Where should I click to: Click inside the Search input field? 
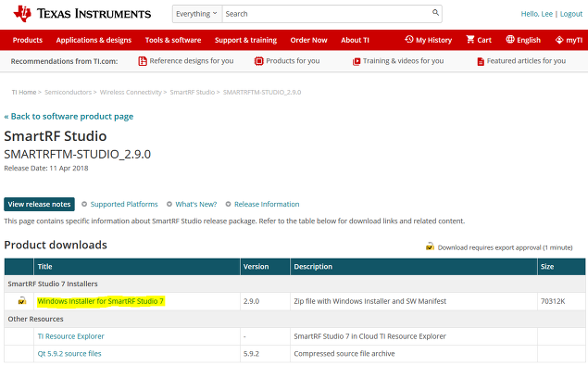[326, 14]
